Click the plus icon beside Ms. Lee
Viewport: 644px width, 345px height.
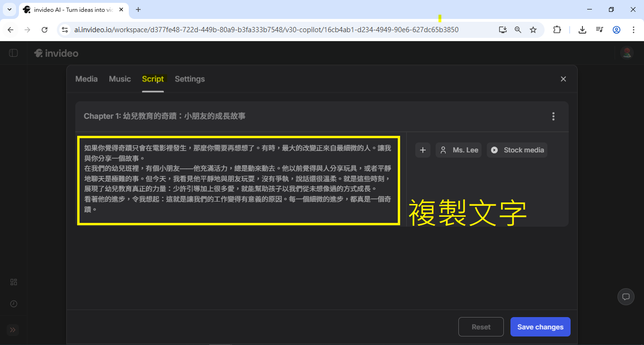pyautogui.click(x=423, y=150)
